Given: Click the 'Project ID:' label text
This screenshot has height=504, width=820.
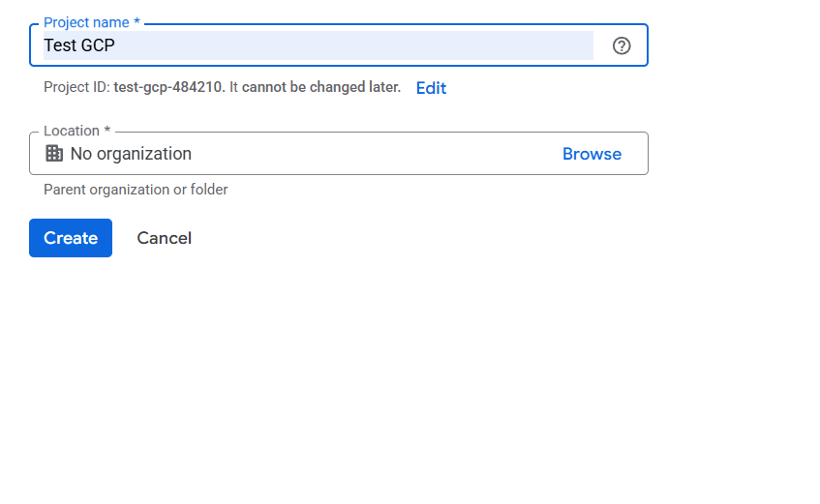Looking at the screenshot, I should (76, 87).
